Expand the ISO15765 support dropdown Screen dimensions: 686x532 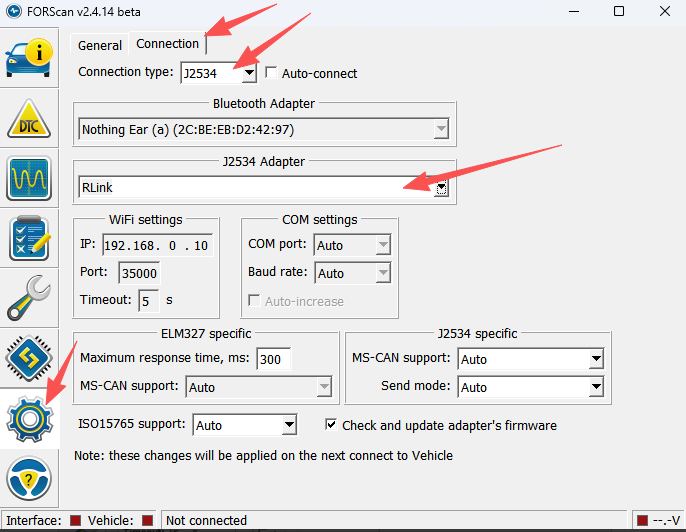coord(289,425)
